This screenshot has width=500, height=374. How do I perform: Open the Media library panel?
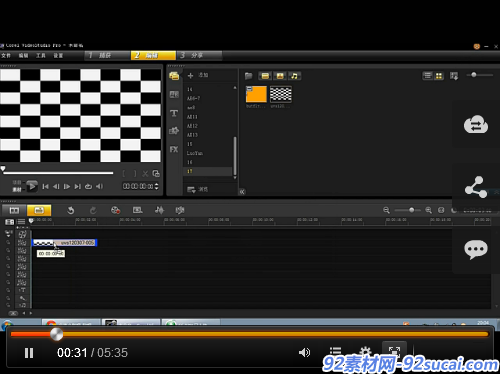174,76
